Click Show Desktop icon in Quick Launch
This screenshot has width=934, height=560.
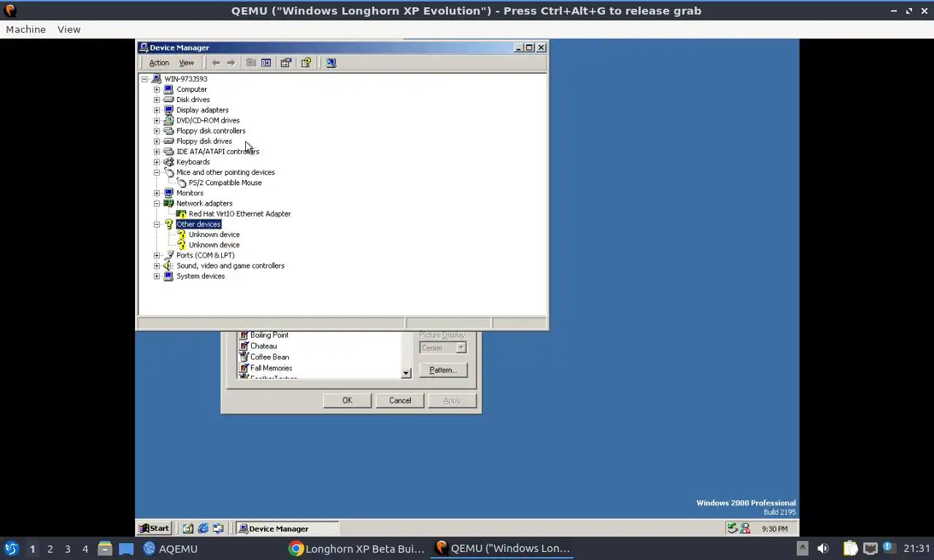click(x=188, y=529)
